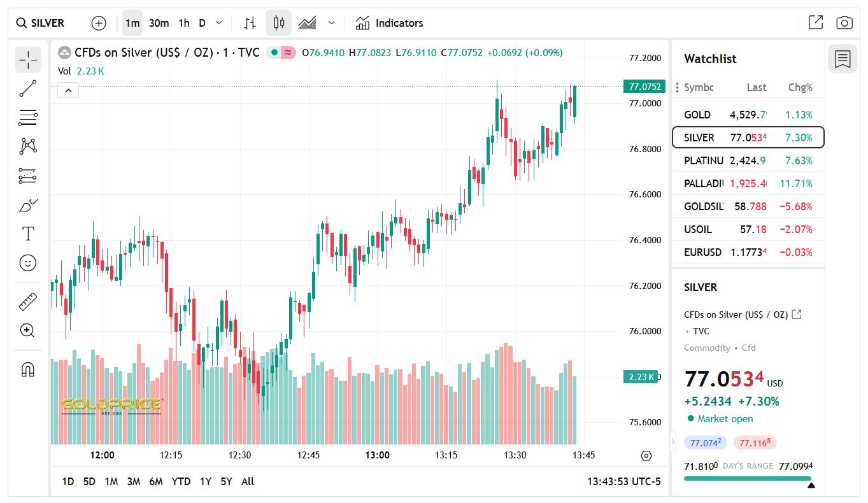Viewport: 868px width, 503px height.
Task: Take a chart snapshot with camera icon
Action: click(x=844, y=23)
